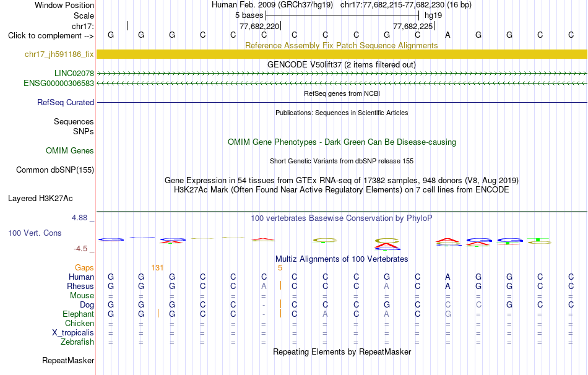The height and width of the screenshot is (375, 588).
Task: Click the RepeatMasker track label
Action: click(68, 360)
